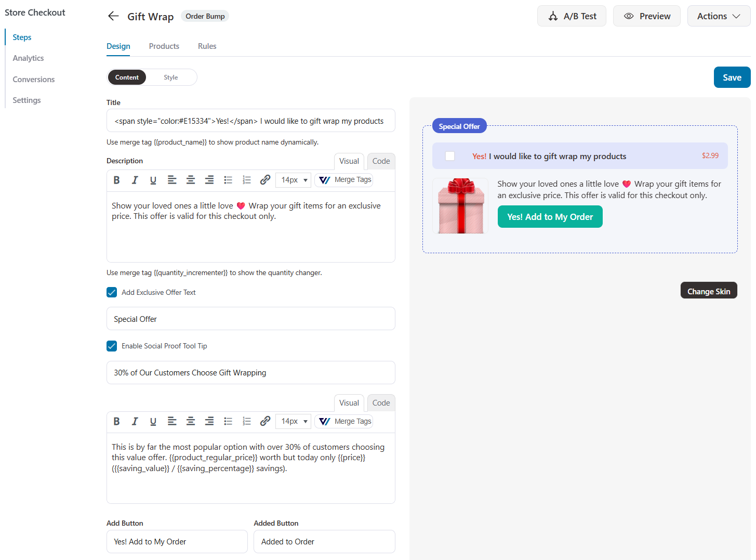Open the Design tab
This screenshot has height=560, width=756.
(118, 46)
